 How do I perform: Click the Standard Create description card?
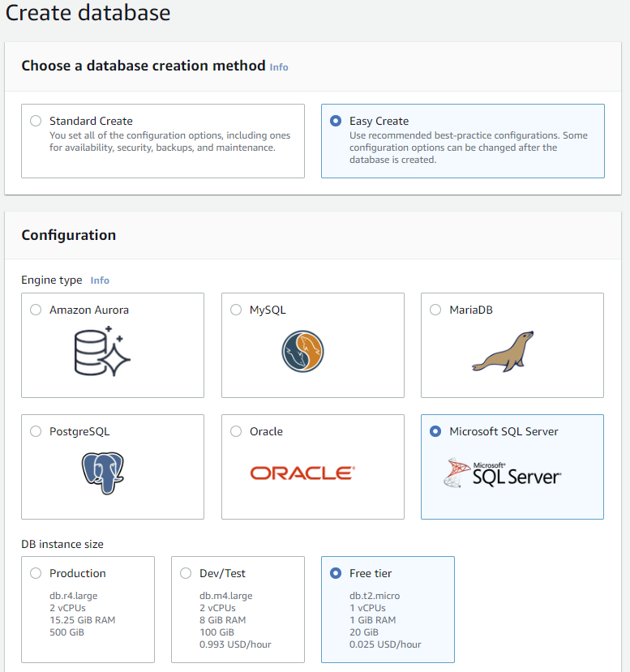click(163, 141)
